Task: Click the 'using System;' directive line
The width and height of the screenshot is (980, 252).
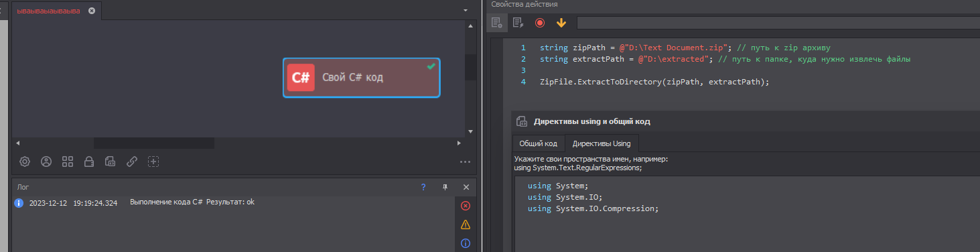Action: [x=557, y=186]
